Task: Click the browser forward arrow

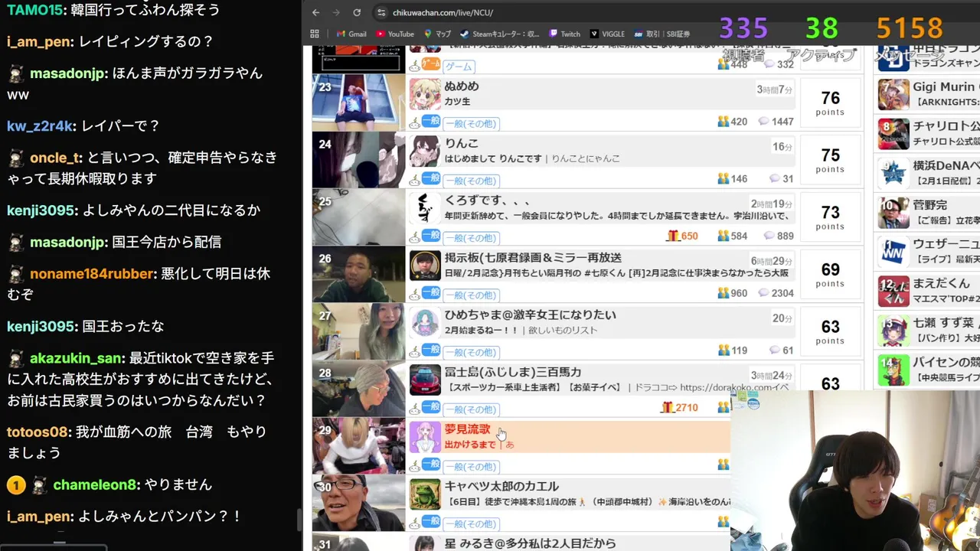Action: coord(336,12)
